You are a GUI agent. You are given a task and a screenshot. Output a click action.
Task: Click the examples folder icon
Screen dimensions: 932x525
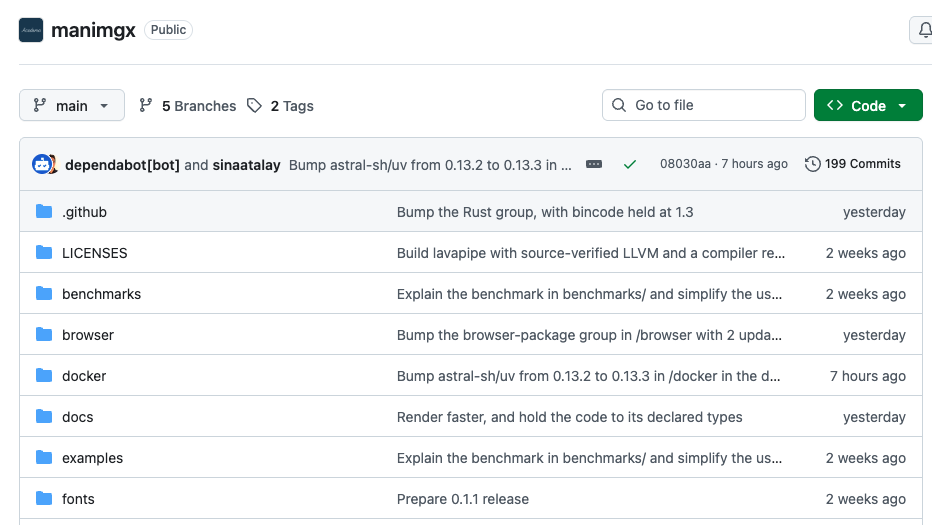[x=43, y=458]
